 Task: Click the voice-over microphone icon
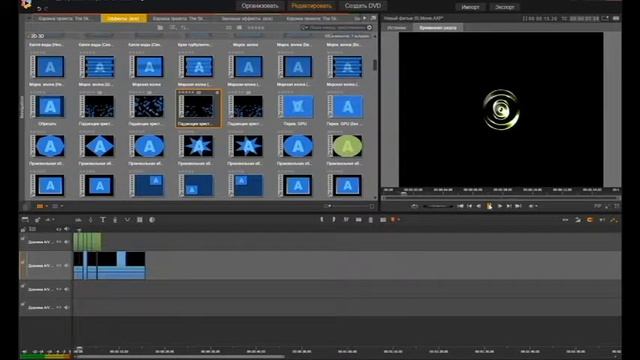115,220
